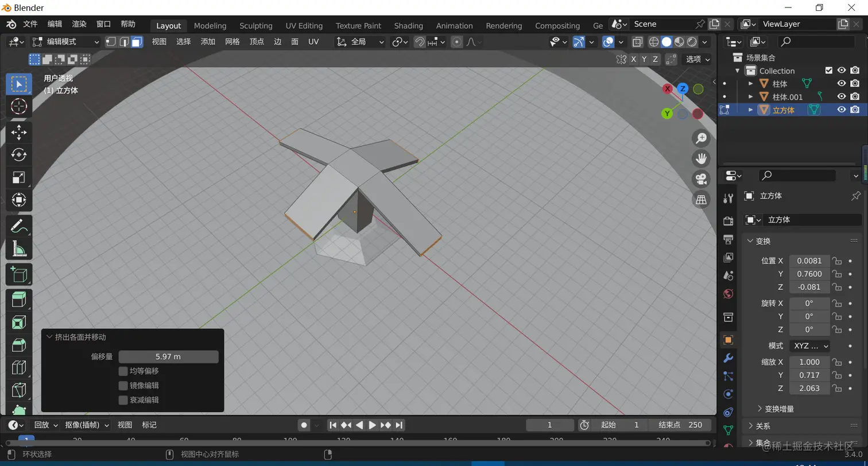Click the viewport zoom magnifier icon
This screenshot has height=466, width=868.
[x=701, y=138]
